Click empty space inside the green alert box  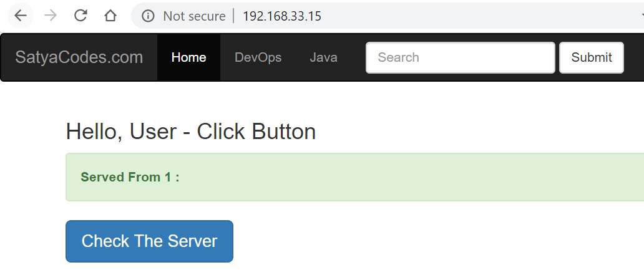pyautogui.click(x=406, y=177)
